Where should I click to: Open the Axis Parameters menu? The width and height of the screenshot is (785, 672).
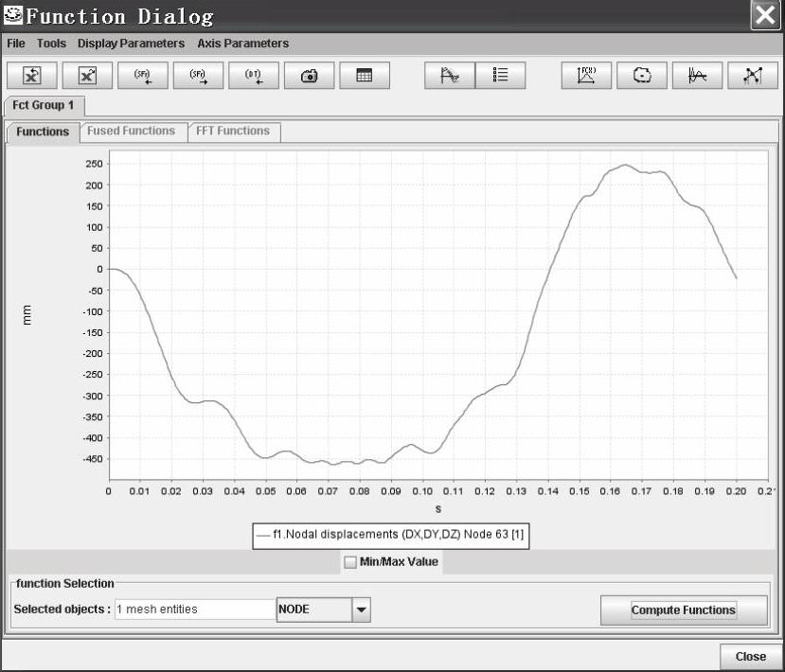[x=243, y=44]
